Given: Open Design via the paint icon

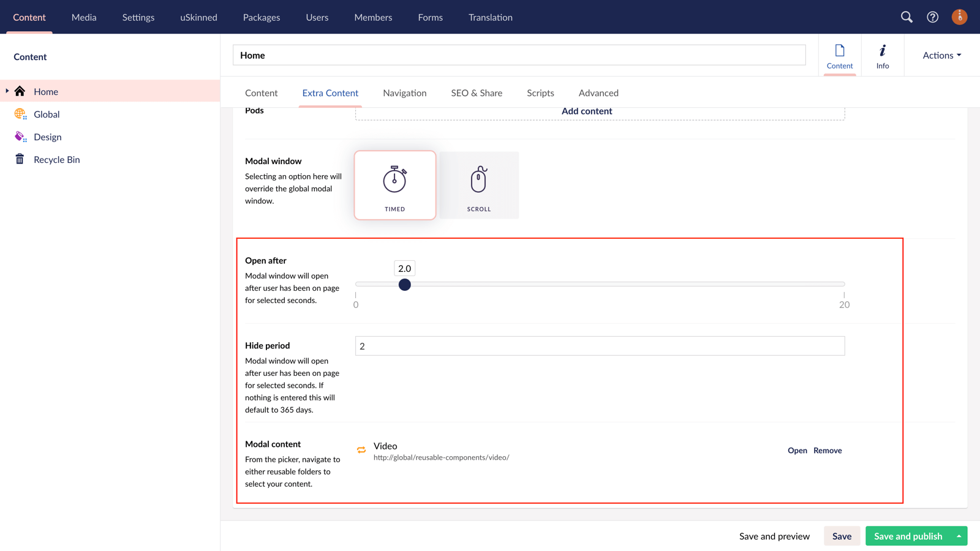Looking at the screenshot, I should click(x=20, y=137).
